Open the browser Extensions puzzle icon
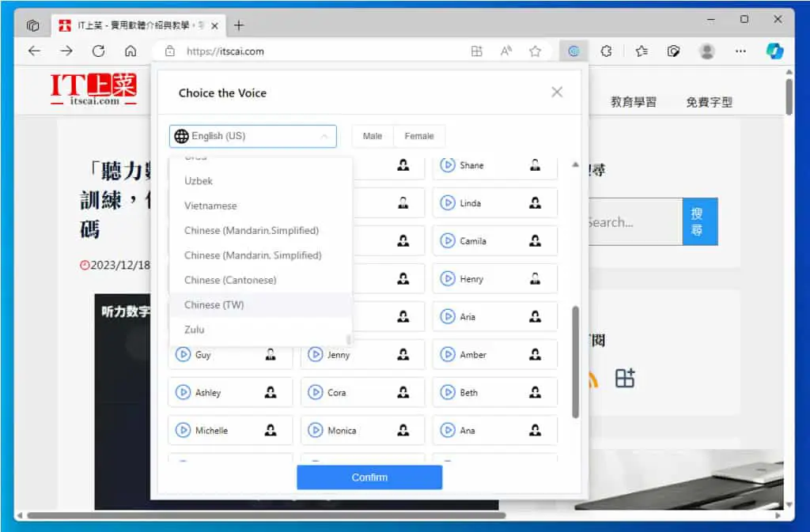 click(x=606, y=51)
